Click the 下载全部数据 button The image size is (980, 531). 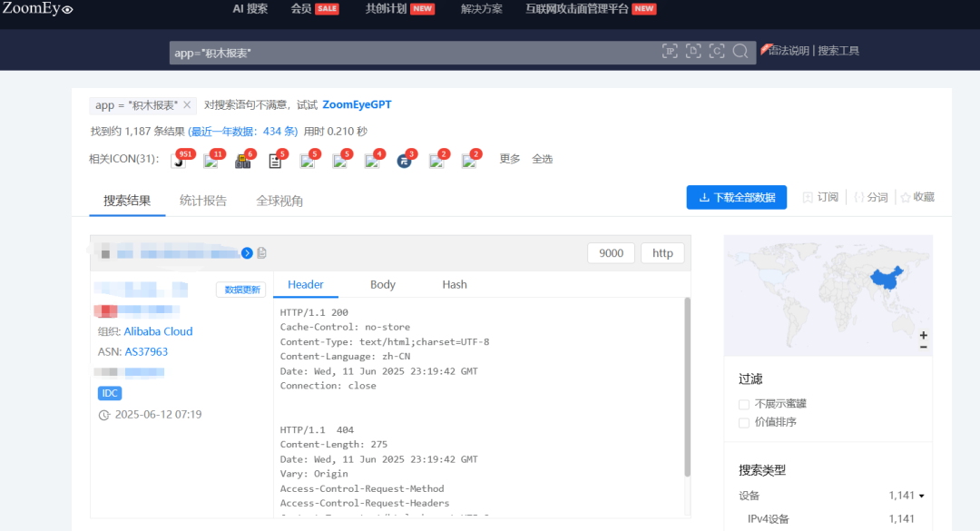click(736, 197)
